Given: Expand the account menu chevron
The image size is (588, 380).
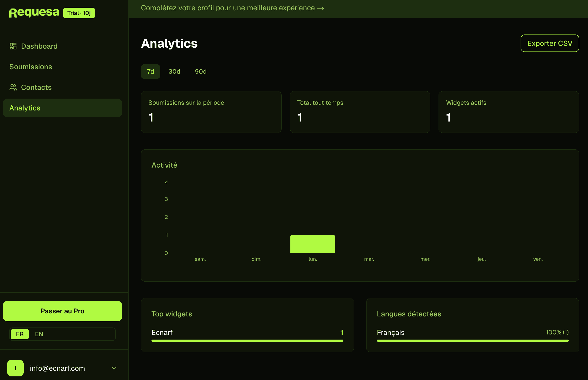Looking at the screenshot, I should (x=114, y=368).
